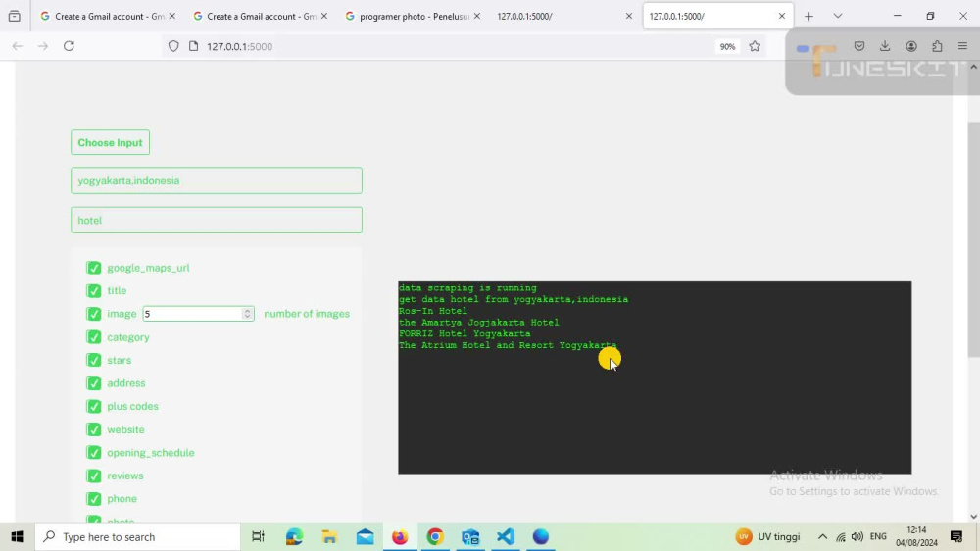
Task: Uncheck the plus codes checkbox
Action: pos(94,407)
